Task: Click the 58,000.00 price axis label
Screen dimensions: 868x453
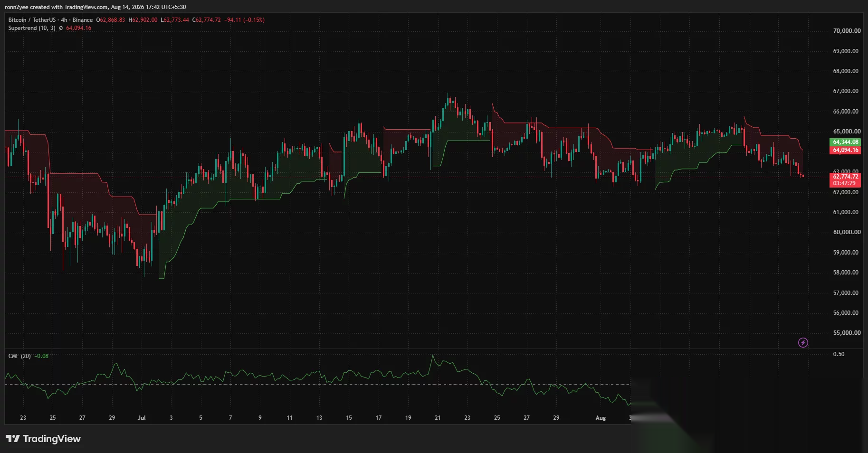Action: (x=846, y=273)
